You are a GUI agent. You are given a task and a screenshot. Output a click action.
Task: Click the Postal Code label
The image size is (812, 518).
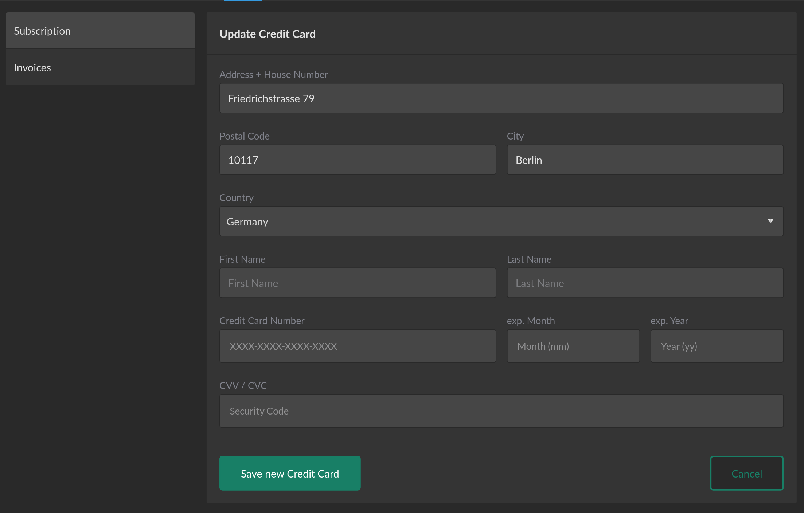[x=245, y=136]
